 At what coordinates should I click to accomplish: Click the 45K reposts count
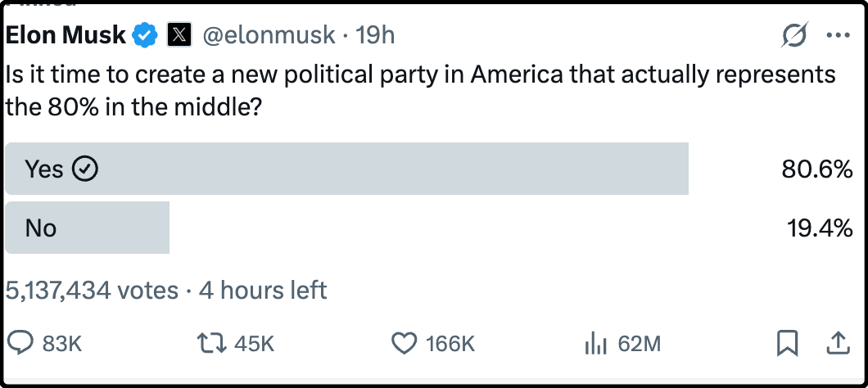(x=254, y=345)
